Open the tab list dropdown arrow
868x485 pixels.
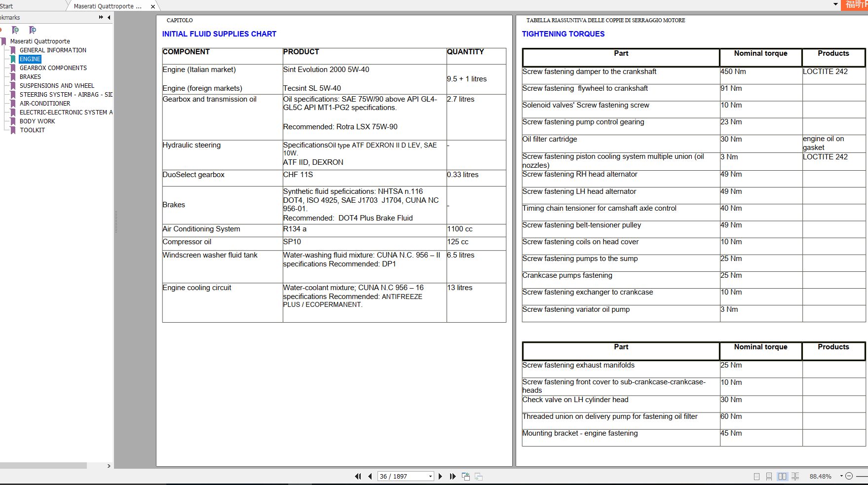click(x=835, y=4)
